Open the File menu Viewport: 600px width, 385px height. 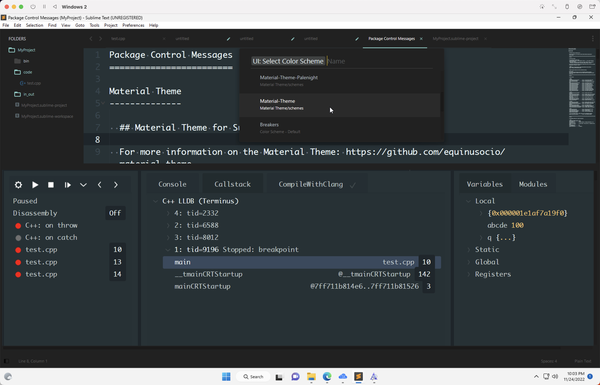pyautogui.click(x=5, y=25)
